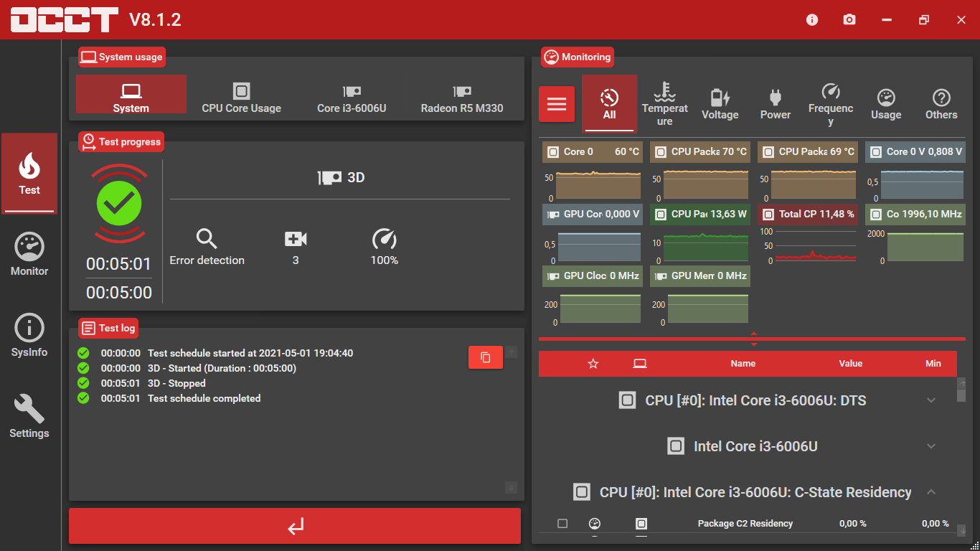Sort sensors by the Value column
Screen dimensions: 980x551
click(851, 364)
